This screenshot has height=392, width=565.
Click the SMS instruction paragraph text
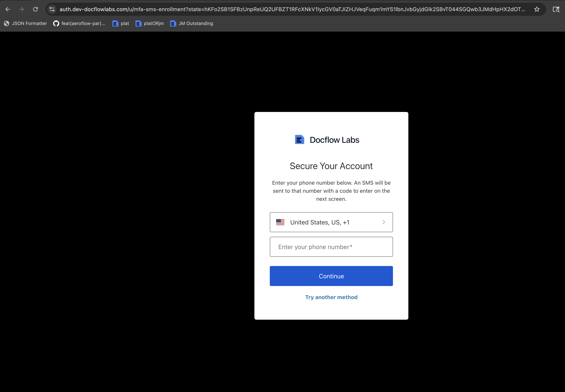tap(331, 191)
